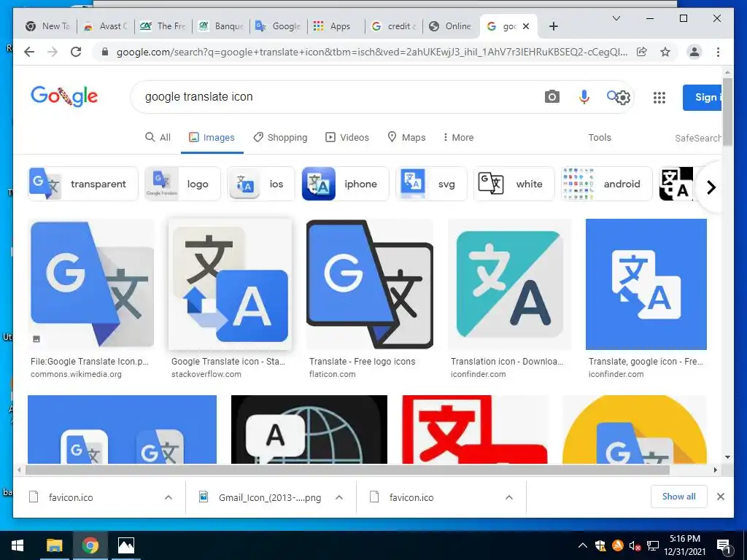Open File Explorer from taskbar

tap(54, 545)
